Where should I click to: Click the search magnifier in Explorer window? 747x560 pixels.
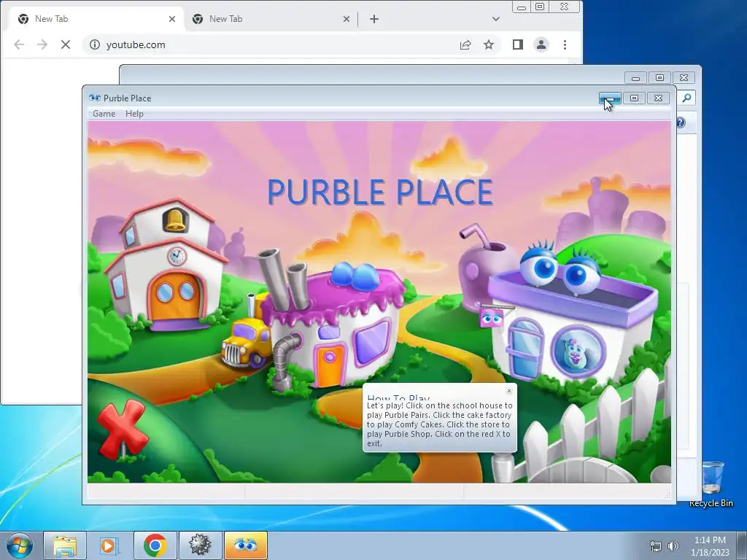(686, 98)
